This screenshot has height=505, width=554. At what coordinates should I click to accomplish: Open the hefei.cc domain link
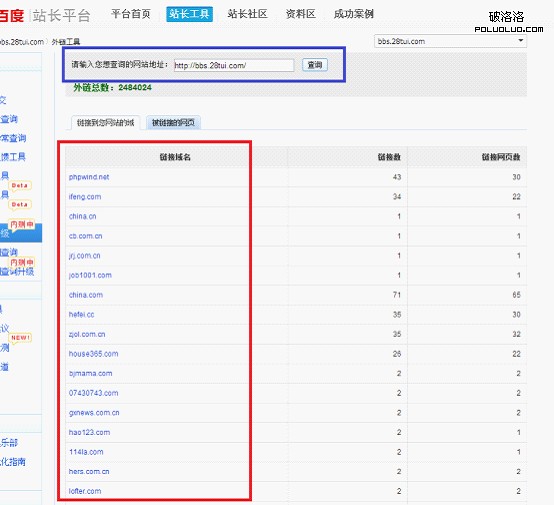(x=81, y=314)
